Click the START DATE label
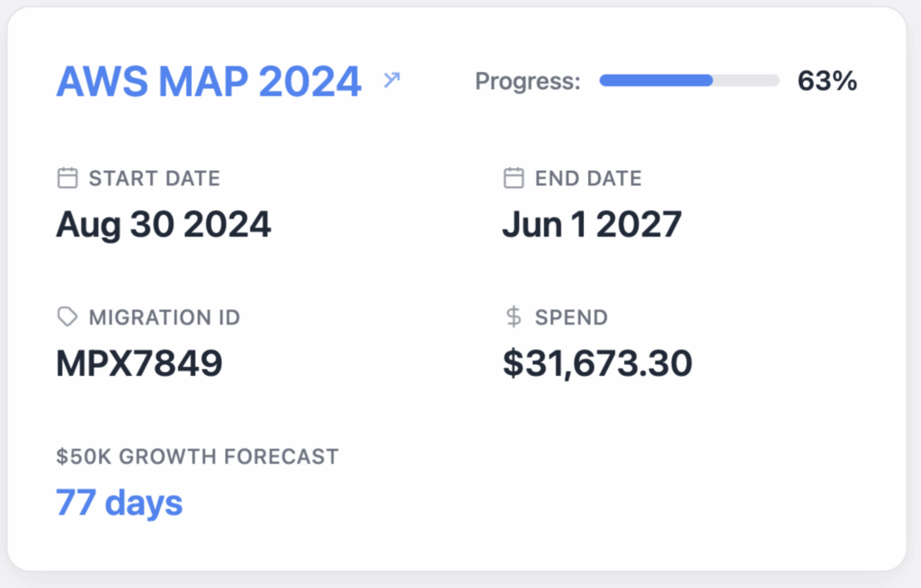The image size is (921, 588). (155, 178)
